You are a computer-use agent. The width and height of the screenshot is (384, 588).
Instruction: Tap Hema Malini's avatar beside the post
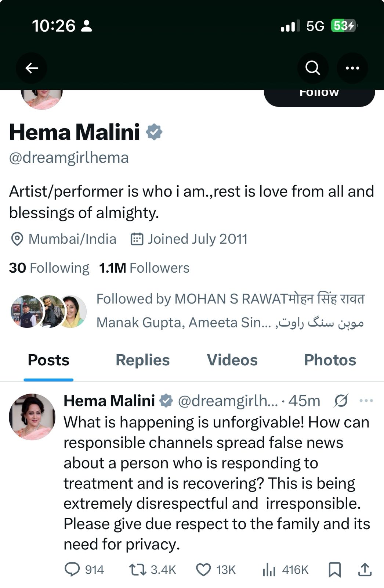tap(32, 417)
